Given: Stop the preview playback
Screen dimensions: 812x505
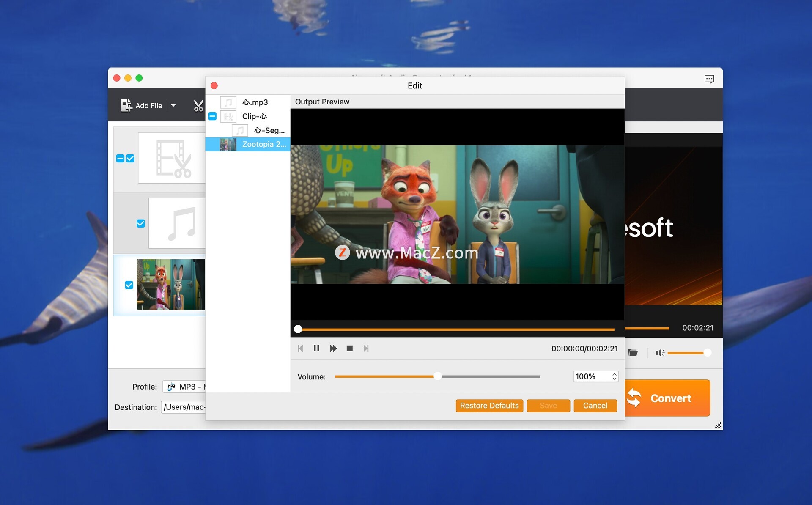Looking at the screenshot, I should 350,348.
